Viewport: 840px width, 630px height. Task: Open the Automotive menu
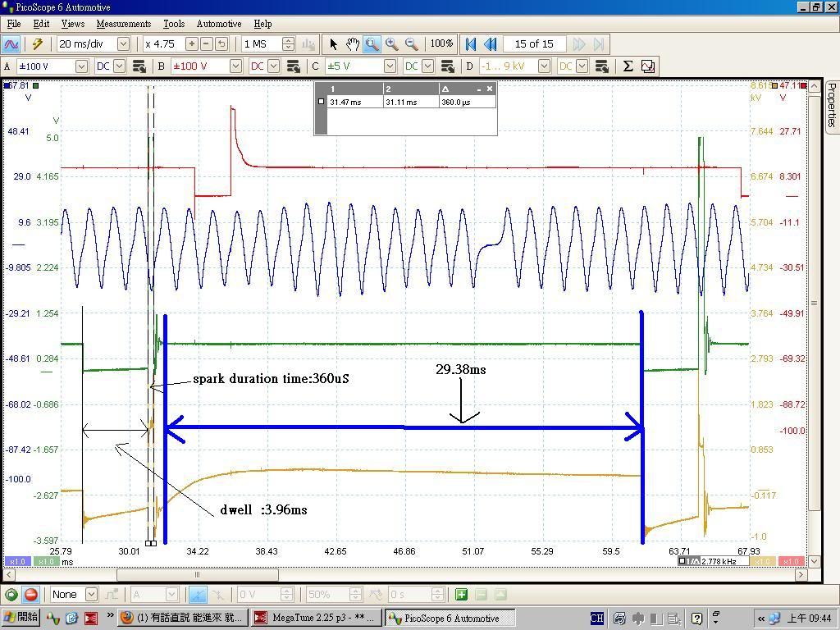tap(219, 24)
